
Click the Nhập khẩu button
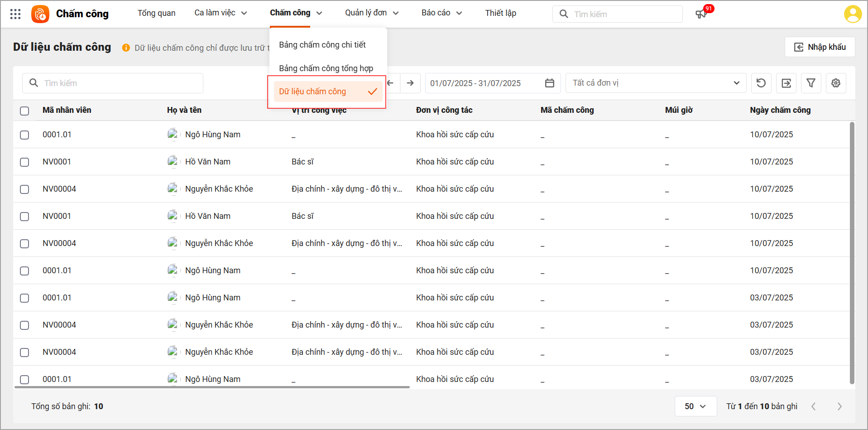(x=820, y=47)
